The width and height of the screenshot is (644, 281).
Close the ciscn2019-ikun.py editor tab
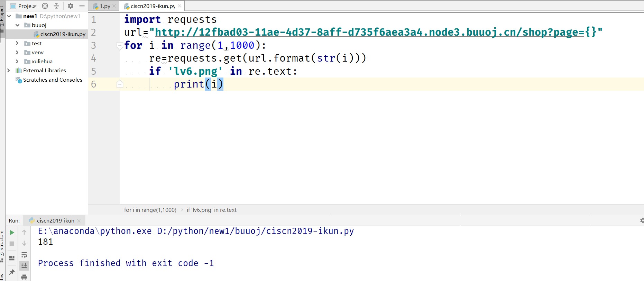coord(179,6)
